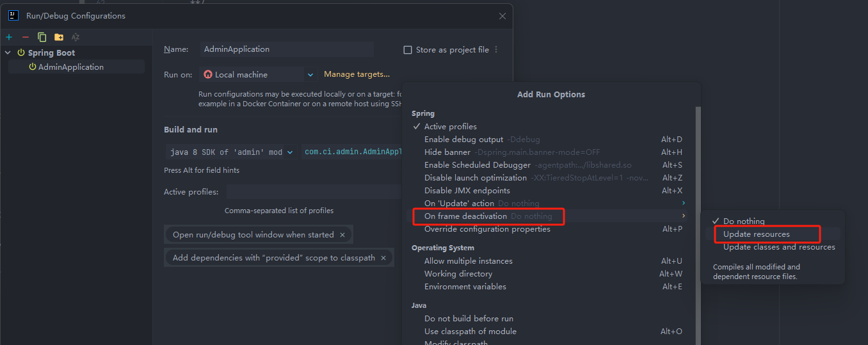Click the Manage targets link

357,74
